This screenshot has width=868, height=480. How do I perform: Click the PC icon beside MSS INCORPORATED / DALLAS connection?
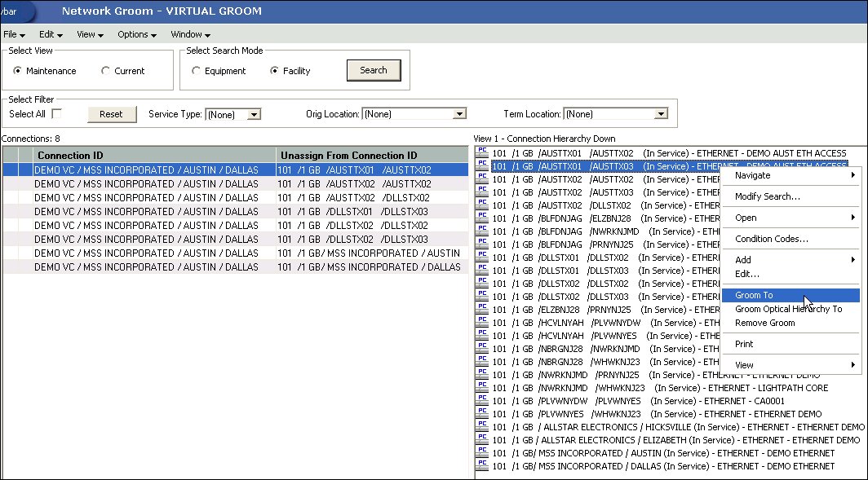tap(480, 465)
